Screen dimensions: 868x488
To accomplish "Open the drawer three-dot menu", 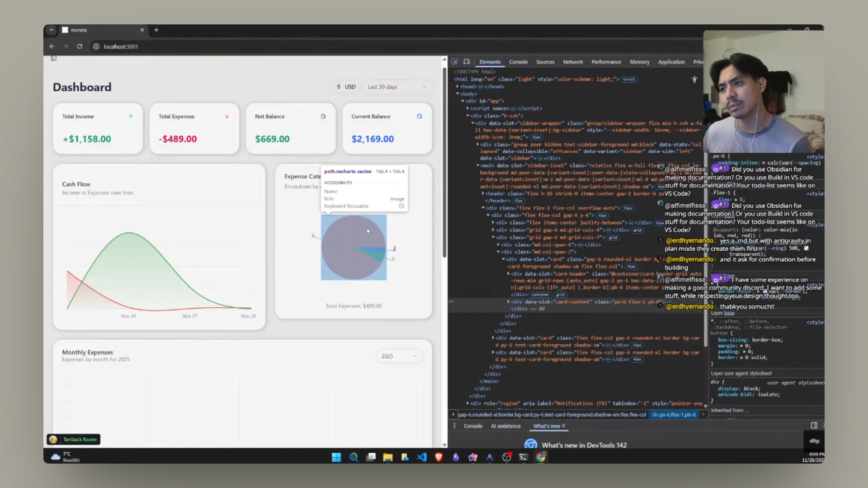I will [454, 426].
